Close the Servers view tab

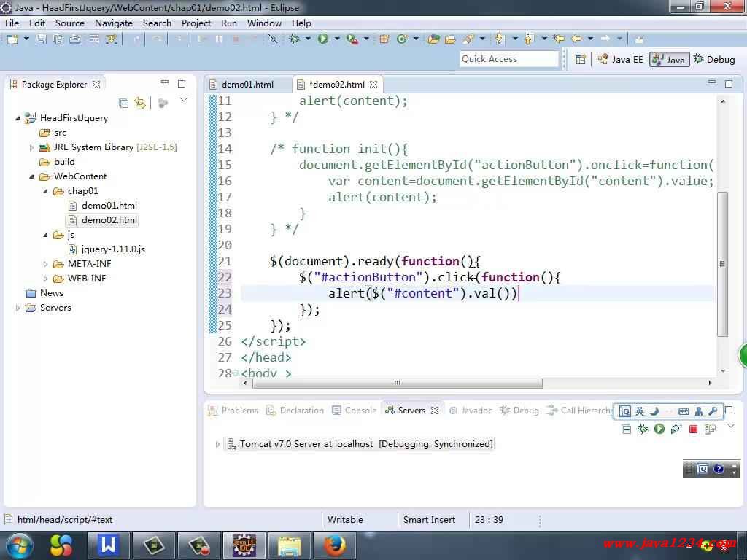[435, 411]
